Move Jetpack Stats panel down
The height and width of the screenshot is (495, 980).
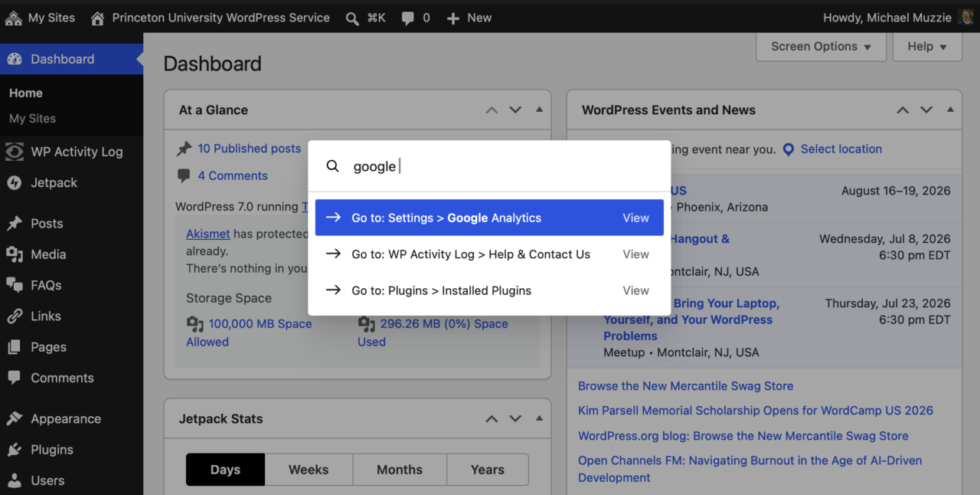[x=515, y=419]
